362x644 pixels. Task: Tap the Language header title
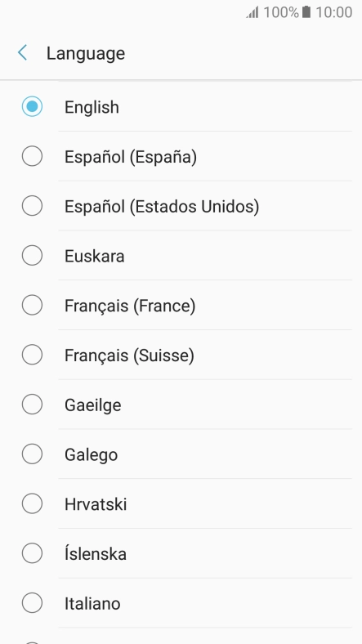(x=85, y=54)
